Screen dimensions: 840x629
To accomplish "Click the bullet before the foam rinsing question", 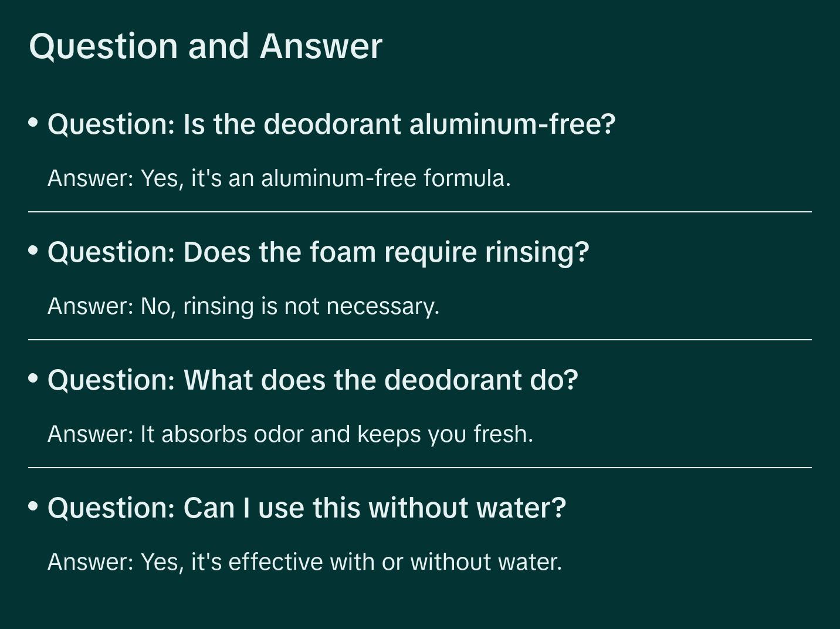I will click(x=33, y=251).
